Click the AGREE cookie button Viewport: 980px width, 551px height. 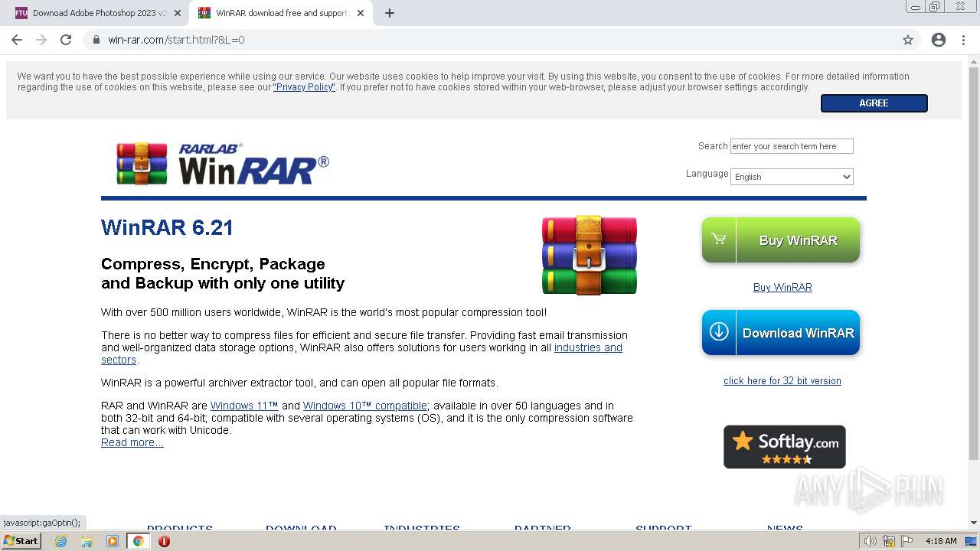874,103
